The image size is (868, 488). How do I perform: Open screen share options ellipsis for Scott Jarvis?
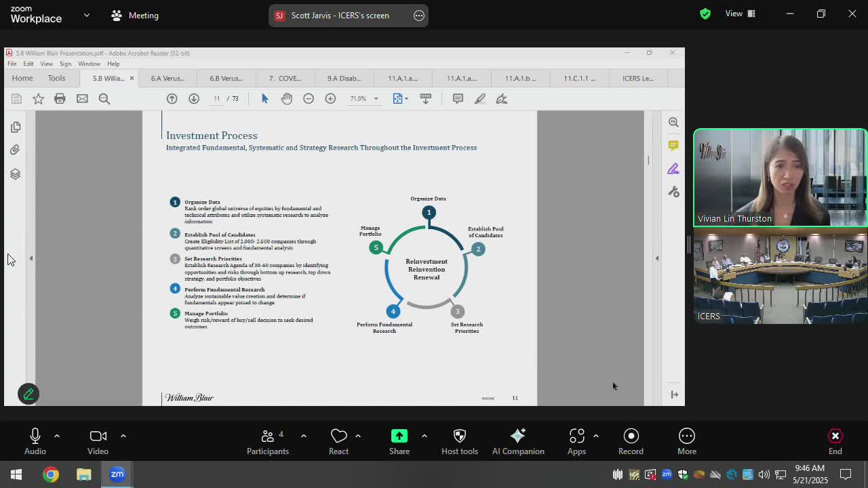tap(419, 15)
